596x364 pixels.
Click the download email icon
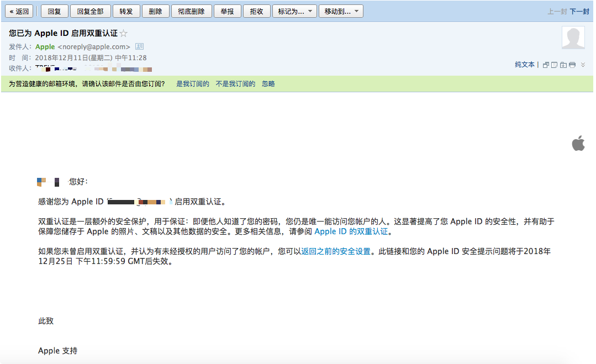pos(563,65)
